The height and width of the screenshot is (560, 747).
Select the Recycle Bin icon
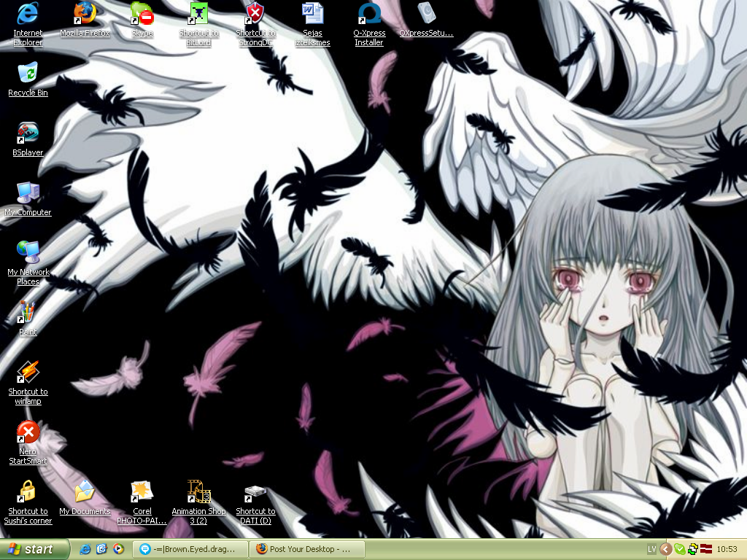click(28, 79)
